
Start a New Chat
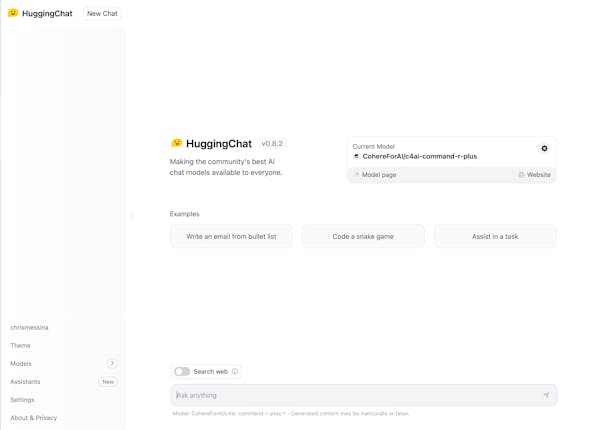102,13
